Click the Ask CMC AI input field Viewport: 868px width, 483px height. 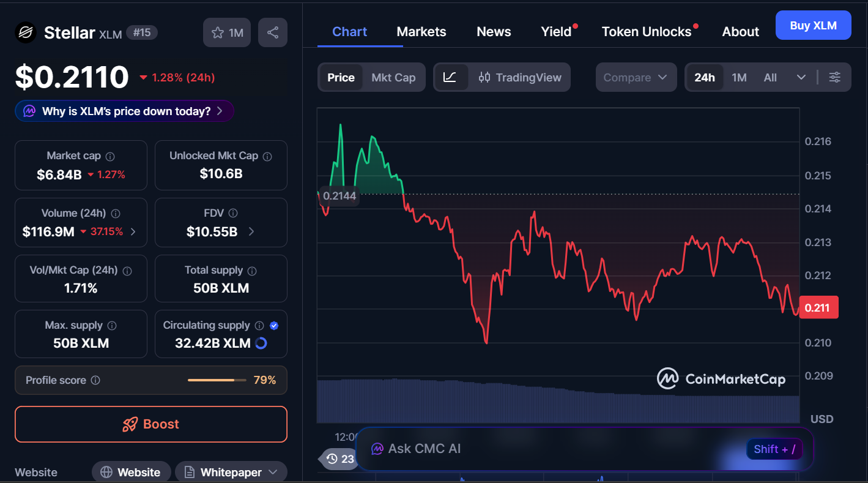click(x=520, y=449)
